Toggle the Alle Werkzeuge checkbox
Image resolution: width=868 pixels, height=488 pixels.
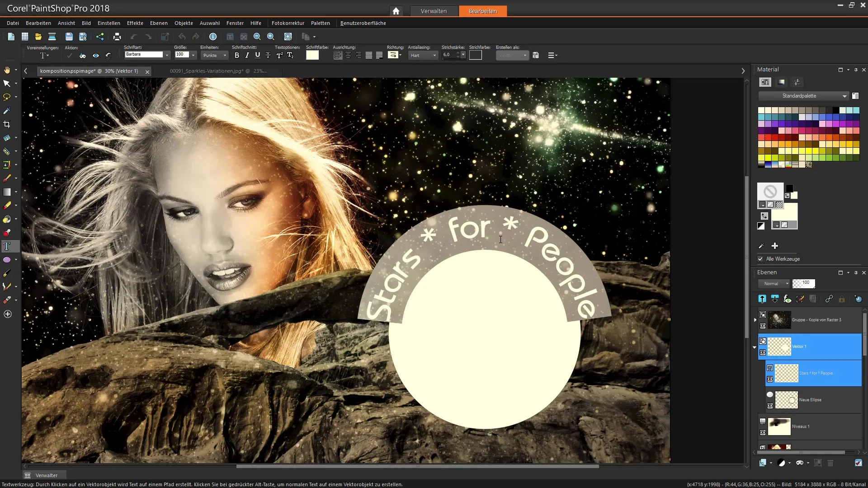pyautogui.click(x=760, y=259)
